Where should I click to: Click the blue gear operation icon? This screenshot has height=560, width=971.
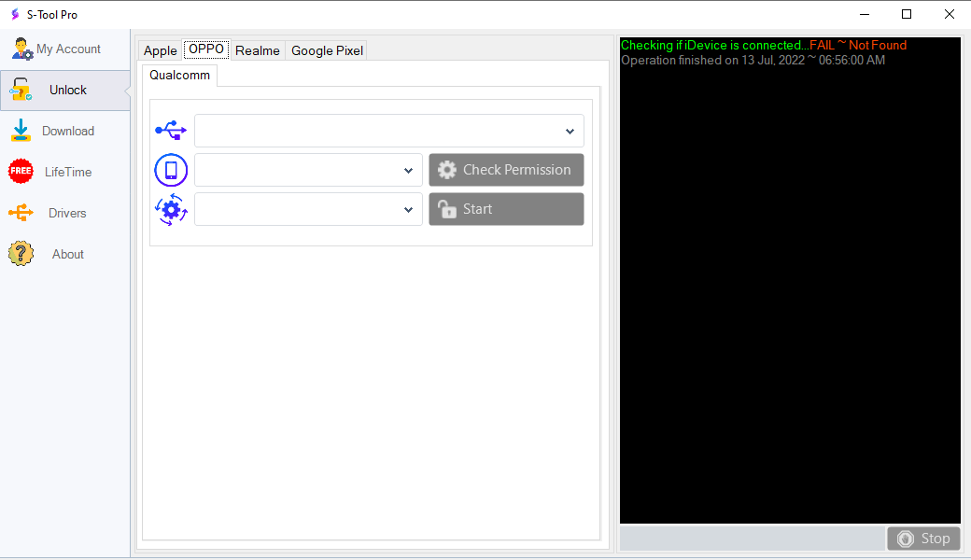click(171, 209)
